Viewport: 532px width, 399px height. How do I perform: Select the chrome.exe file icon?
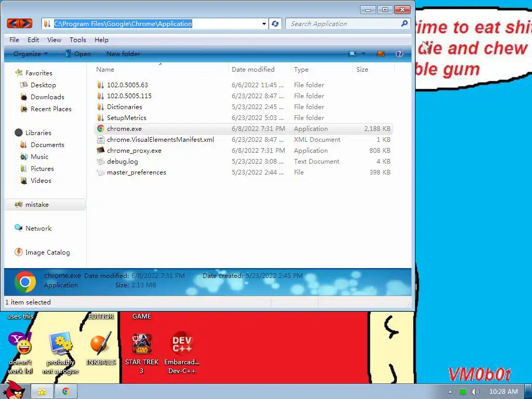tap(100, 129)
